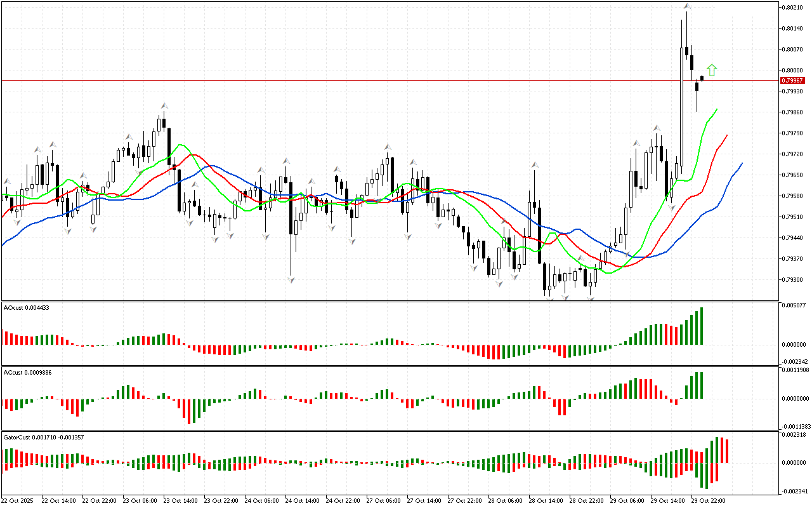Viewport: 812px width, 508px height.
Task: Select the blue Alligator jaw line's right end
Action: click(x=741, y=164)
